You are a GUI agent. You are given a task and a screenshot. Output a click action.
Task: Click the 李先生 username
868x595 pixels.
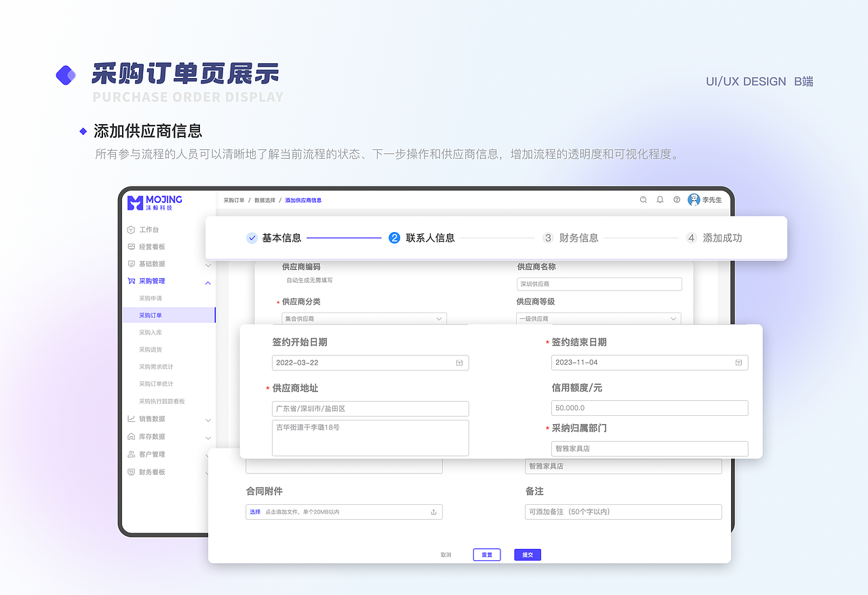coord(712,200)
